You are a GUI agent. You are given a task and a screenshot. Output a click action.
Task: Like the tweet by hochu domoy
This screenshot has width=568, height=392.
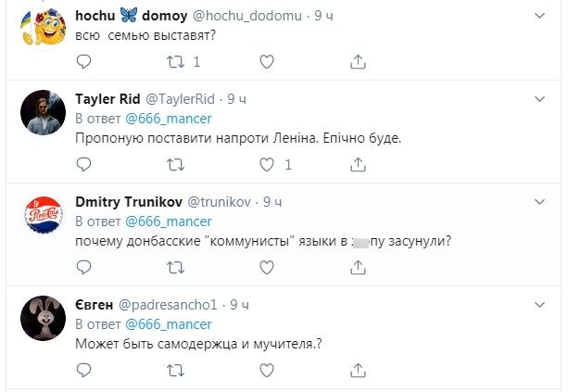click(x=266, y=61)
